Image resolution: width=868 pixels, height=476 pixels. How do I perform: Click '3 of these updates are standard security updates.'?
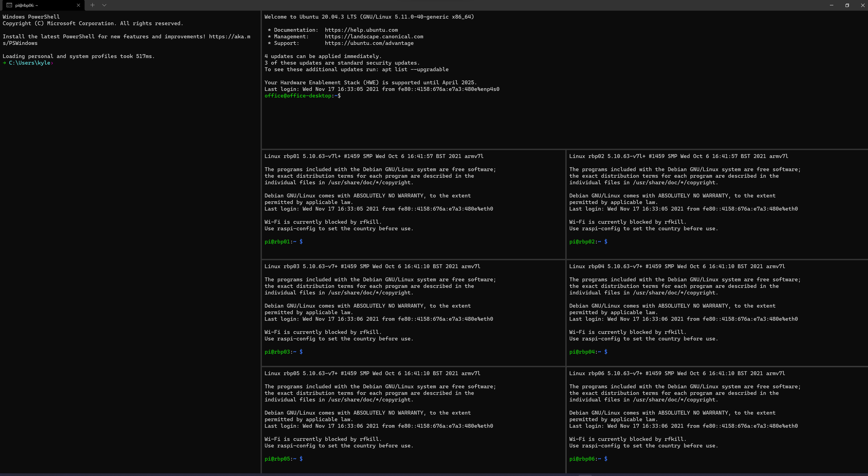click(x=342, y=63)
